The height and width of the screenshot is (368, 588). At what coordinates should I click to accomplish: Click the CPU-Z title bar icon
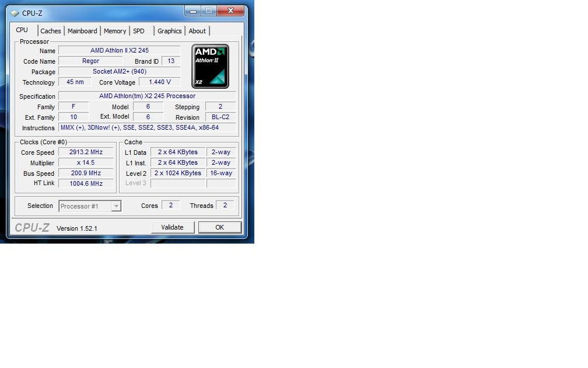15,13
